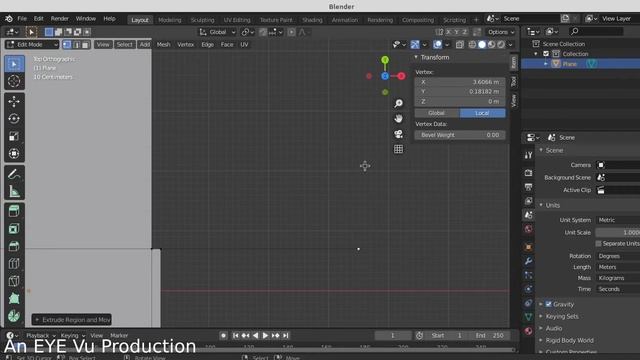This screenshot has width=640, height=360.
Task: Select the Poly Build tool
Action: point(14,298)
